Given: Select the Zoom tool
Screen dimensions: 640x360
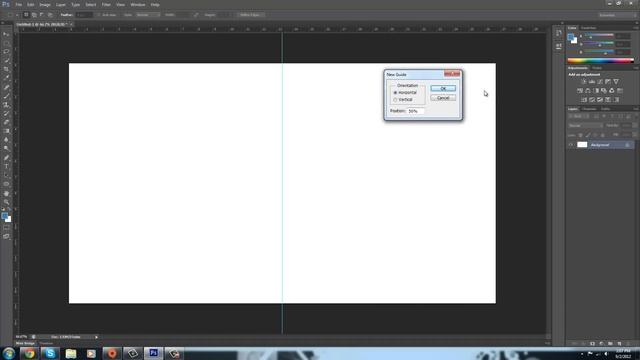Looking at the screenshot, I should [6, 202].
